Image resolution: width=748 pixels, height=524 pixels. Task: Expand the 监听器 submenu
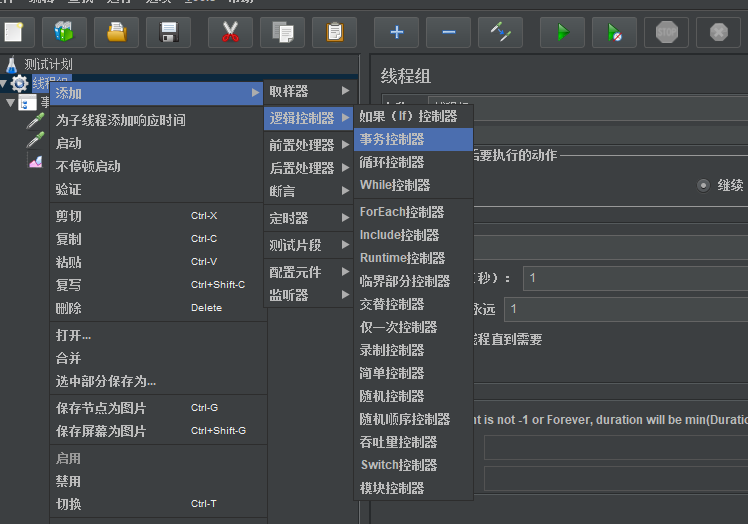(x=309, y=295)
